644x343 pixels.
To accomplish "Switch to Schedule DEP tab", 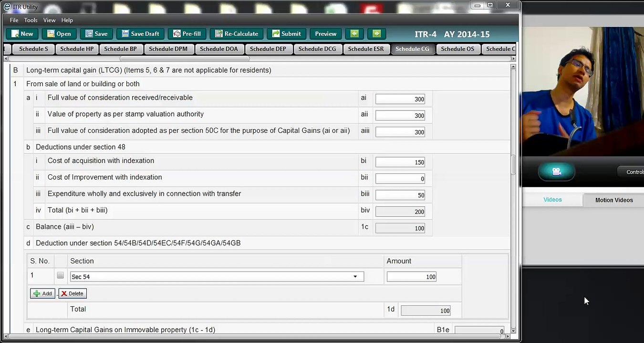I will click(268, 49).
